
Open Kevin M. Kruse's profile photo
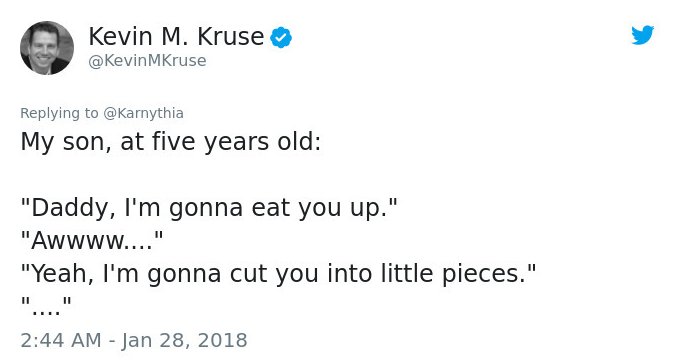(x=47, y=48)
